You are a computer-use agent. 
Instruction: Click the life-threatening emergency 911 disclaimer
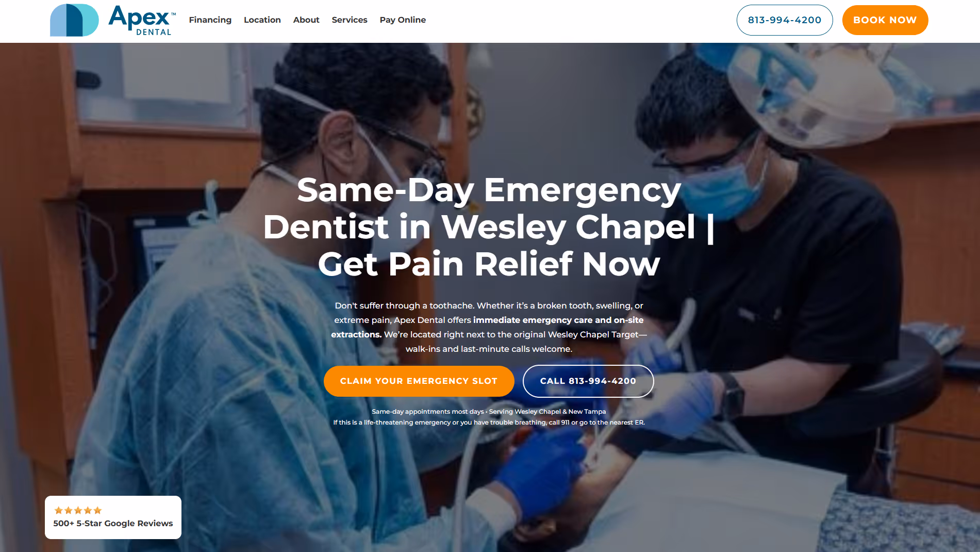pyautogui.click(x=489, y=422)
